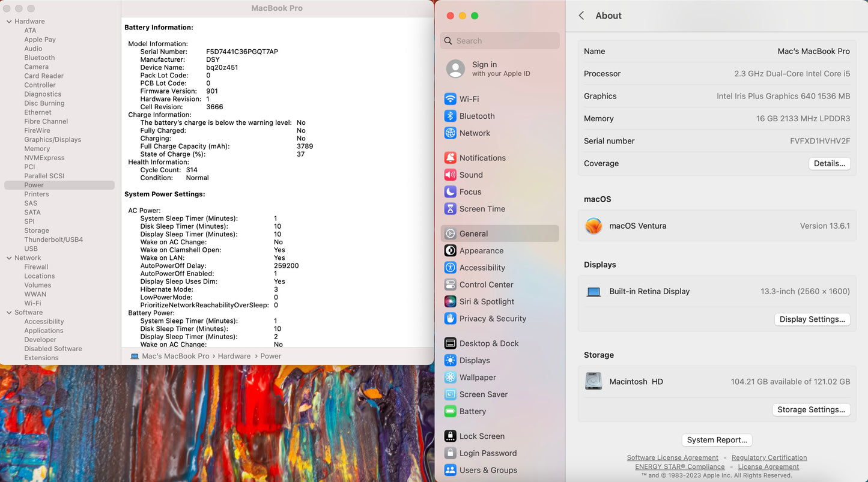Open the Software License Agreement link
This screenshot has width=868, height=482.
(x=672, y=457)
